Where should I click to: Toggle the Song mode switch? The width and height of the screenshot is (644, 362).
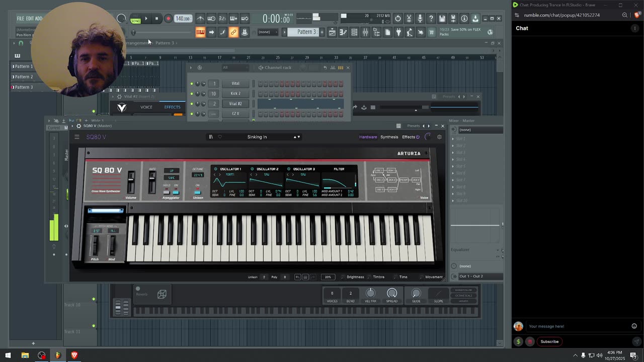point(135,19)
